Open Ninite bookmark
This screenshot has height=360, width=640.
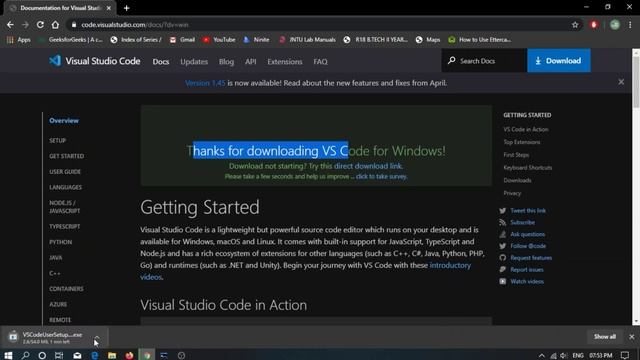point(256,40)
